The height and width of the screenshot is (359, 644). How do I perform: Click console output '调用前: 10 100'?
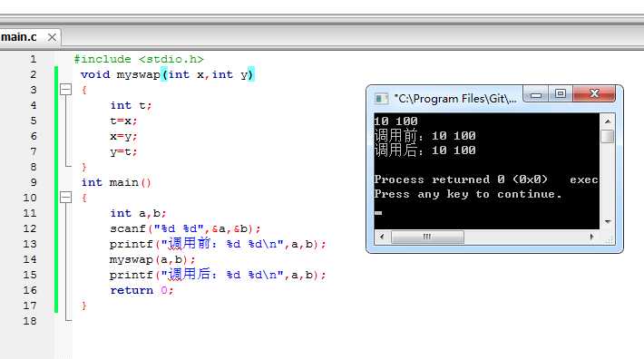(425, 135)
